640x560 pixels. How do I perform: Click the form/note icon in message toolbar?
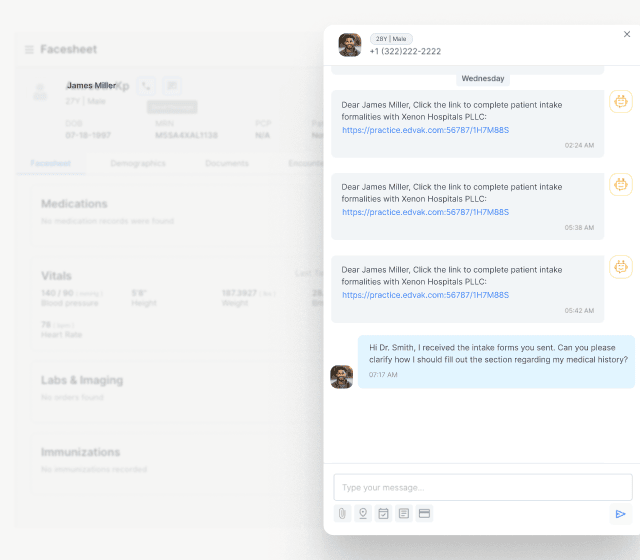pyautogui.click(x=404, y=513)
